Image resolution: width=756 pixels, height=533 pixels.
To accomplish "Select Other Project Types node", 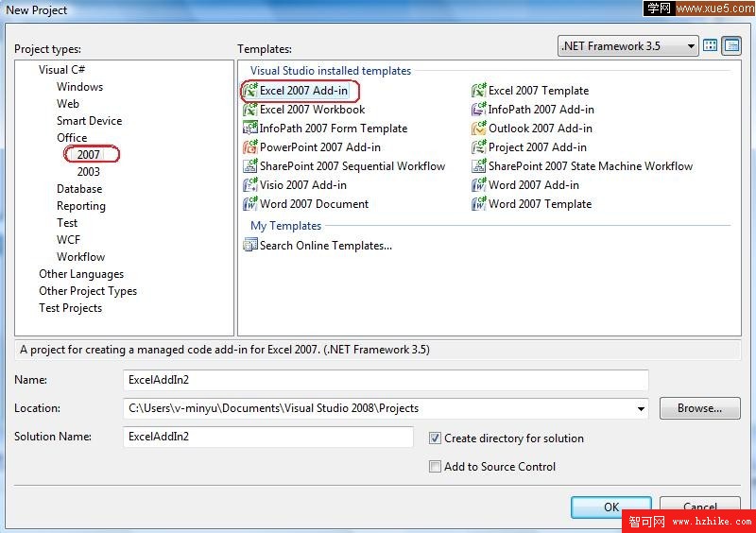I will (88, 291).
